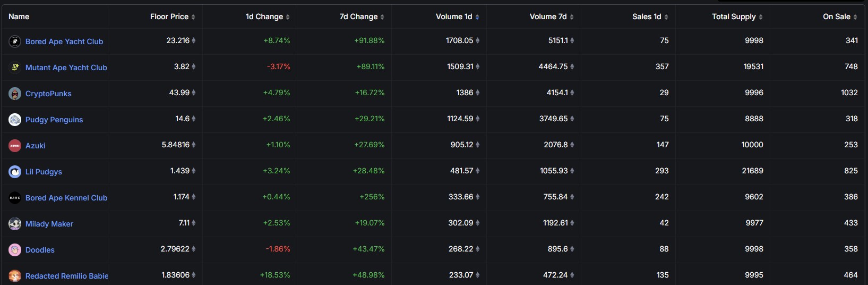Sort by Sales 1d using its sort arrows

[x=666, y=17]
